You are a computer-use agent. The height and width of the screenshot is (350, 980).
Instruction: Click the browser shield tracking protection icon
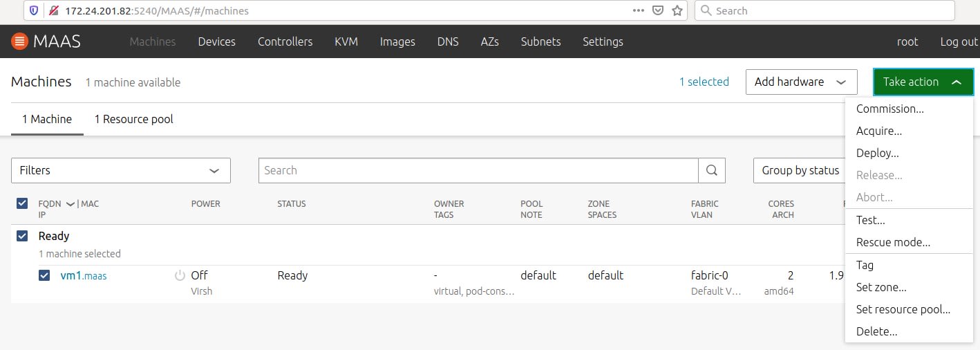[x=34, y=11]
